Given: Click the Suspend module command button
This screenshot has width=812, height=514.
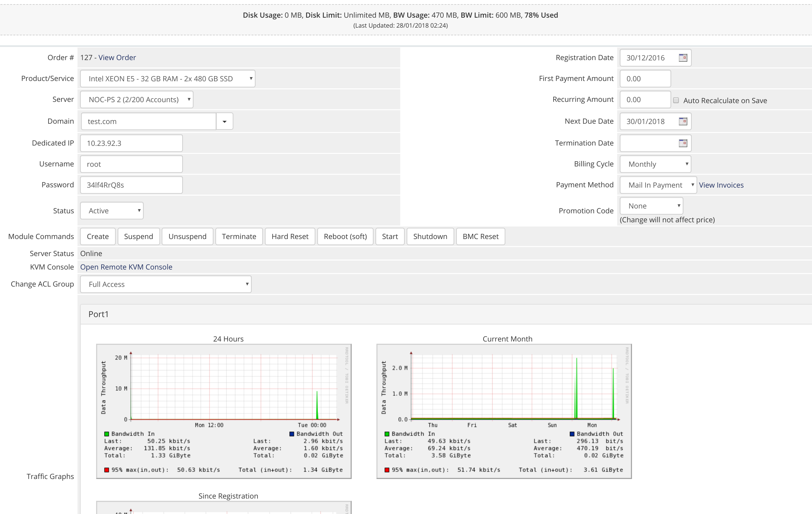Looking at the screenshot, I should [x=139, y=236].
